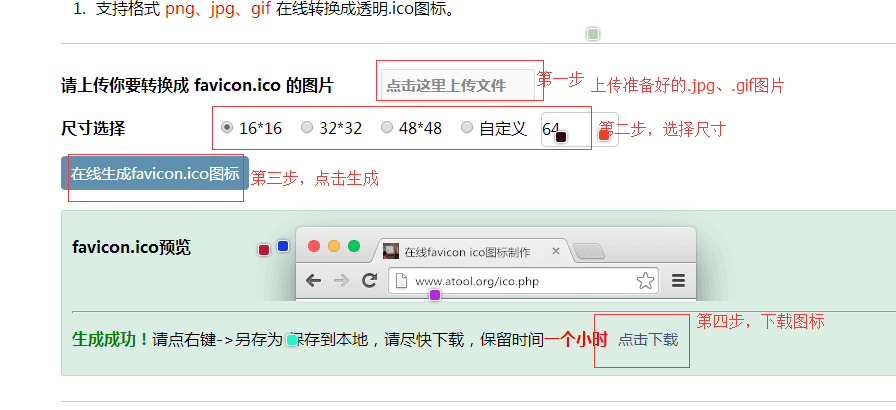Click the forward arrow in browser preview
The width and height of the screenshot is (896, 410).
341,280
